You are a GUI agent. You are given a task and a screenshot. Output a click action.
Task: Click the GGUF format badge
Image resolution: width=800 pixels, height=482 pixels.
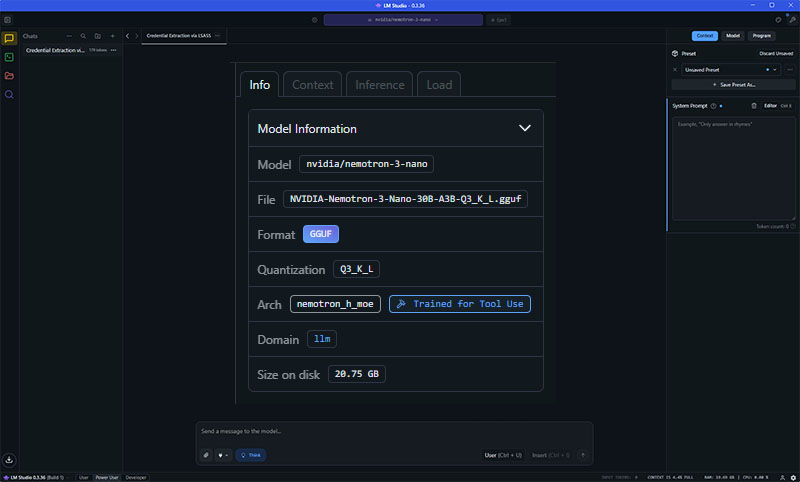point(320,234)
